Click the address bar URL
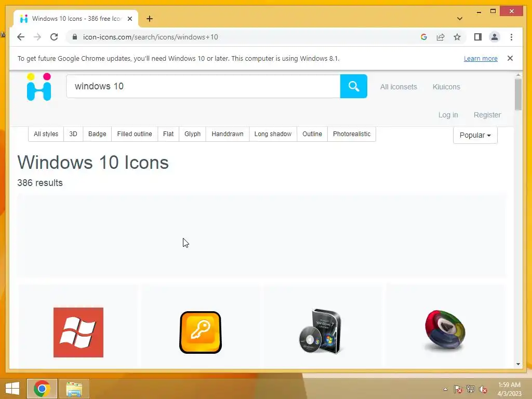This screenshot has width=532, height=399. [x=150, y=37]
